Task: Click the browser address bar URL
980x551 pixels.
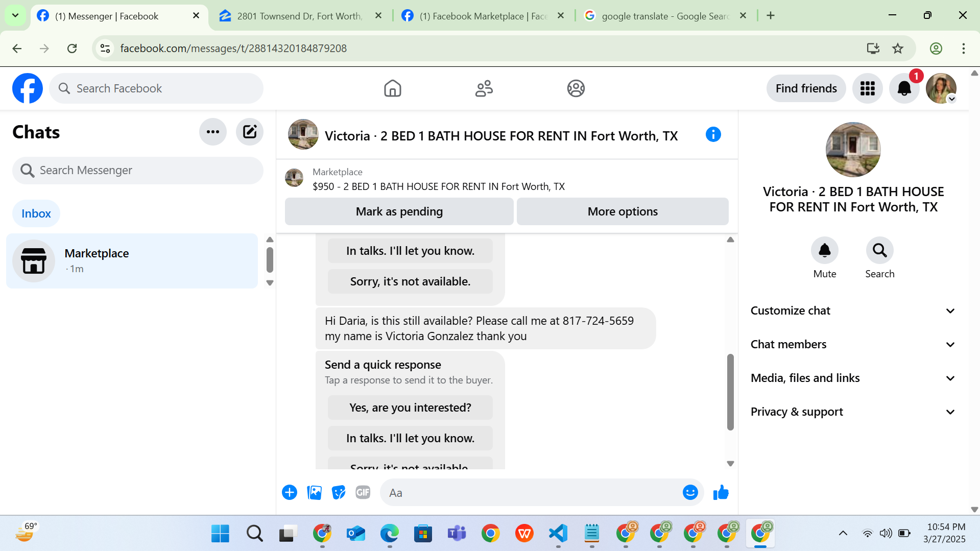Action: coord(233,49)
